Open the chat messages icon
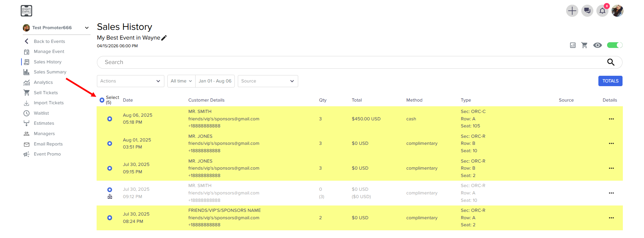Image resolution: width=644 pixels, height=238 pixels. coord(587,11)
